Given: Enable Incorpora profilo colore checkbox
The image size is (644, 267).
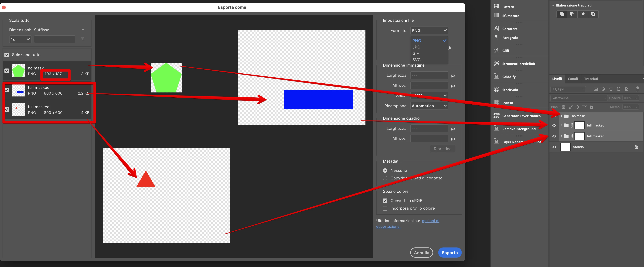Looking at the screenshot, I should coord(385,208).
